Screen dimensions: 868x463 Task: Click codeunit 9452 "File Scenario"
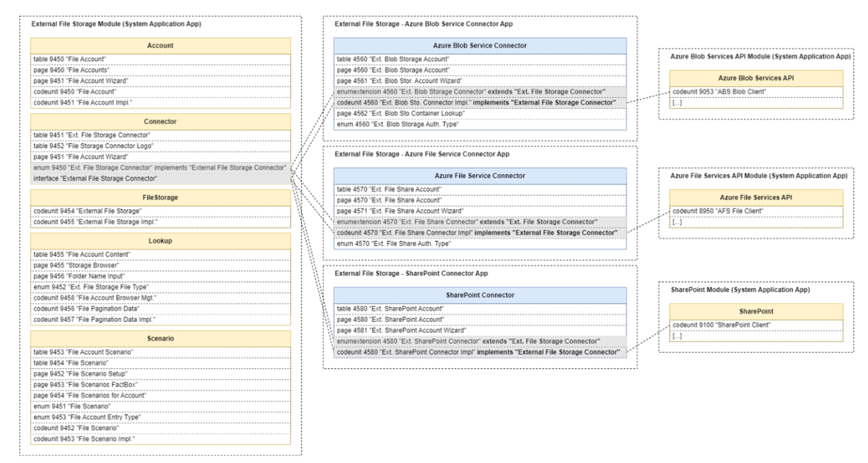coord(161,427)
